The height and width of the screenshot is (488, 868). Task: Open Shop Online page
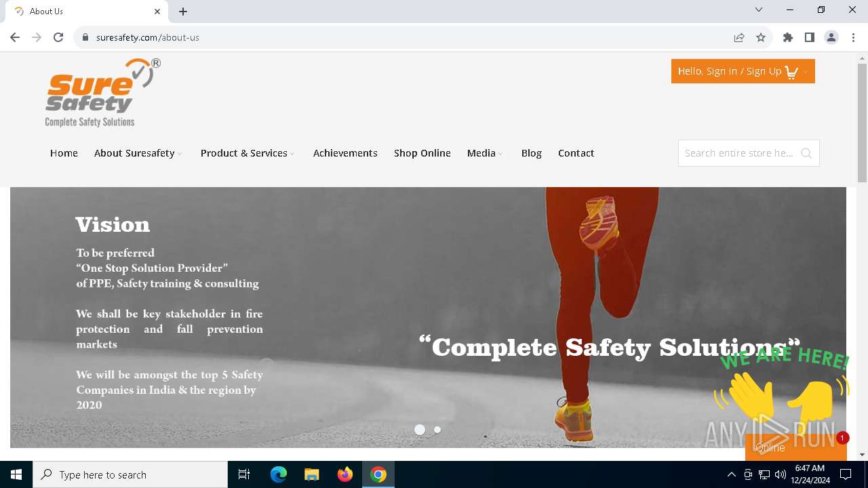pos(422,153)
